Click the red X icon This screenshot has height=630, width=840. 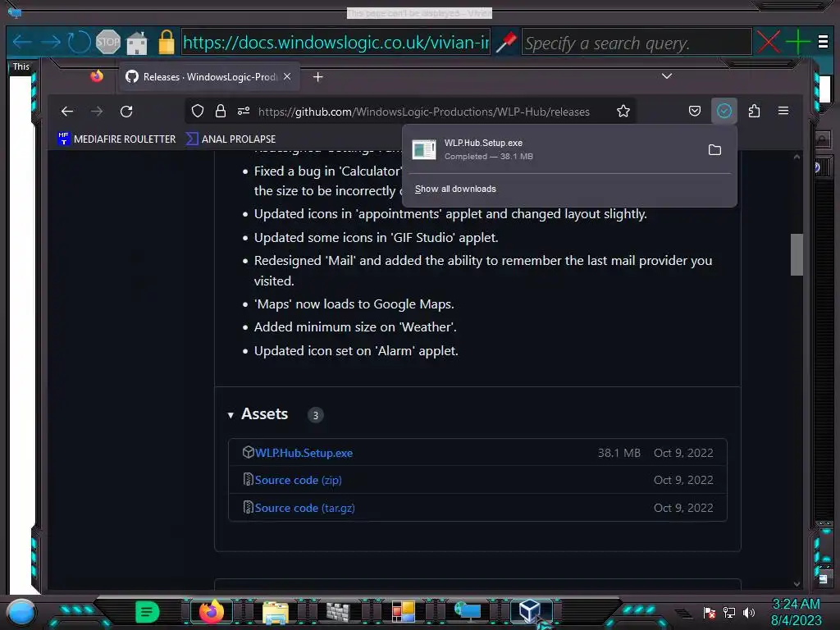pyautogui.click(x=768, y=42)
